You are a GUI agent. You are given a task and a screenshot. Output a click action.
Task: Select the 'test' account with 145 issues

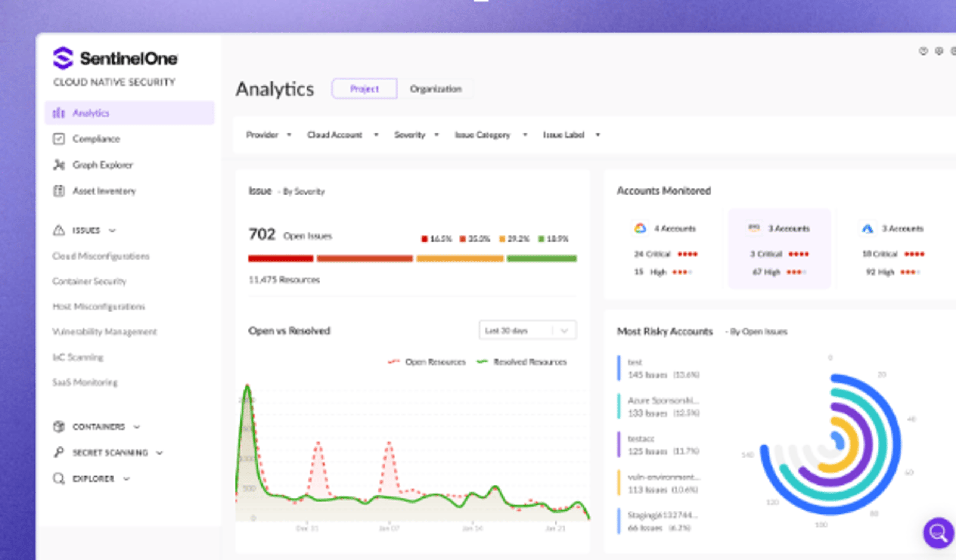pos(664,368)
